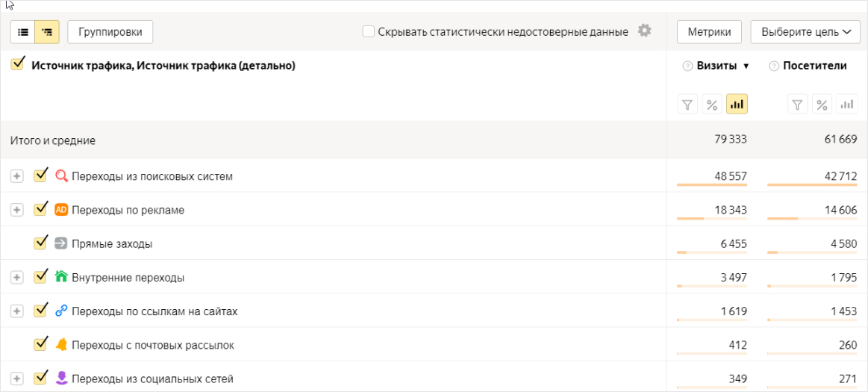This screenshot has width=868, height=392.
Task: Uncheck Переходы по рекламе row checkbox
Action: (40, 210)
